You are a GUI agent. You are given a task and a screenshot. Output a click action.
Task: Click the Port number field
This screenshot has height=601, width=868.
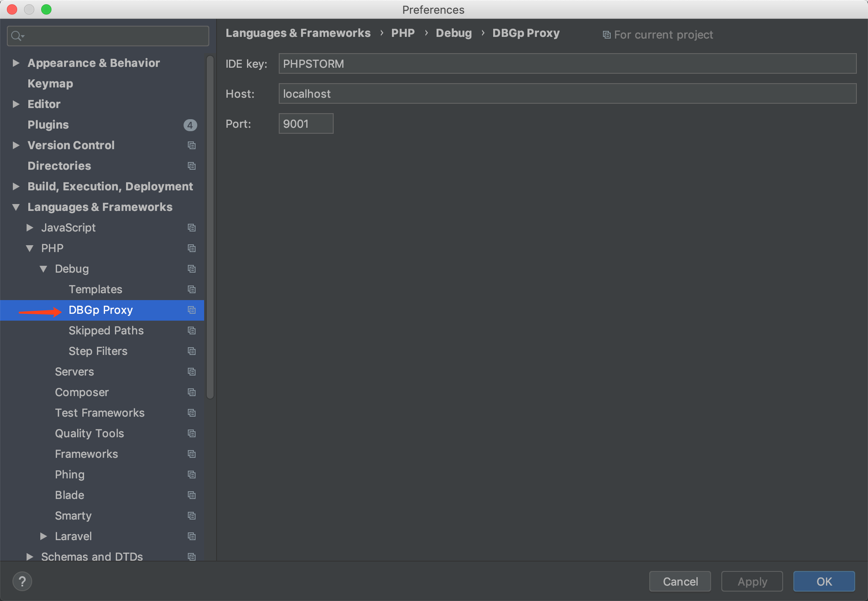tap(306, 124)
